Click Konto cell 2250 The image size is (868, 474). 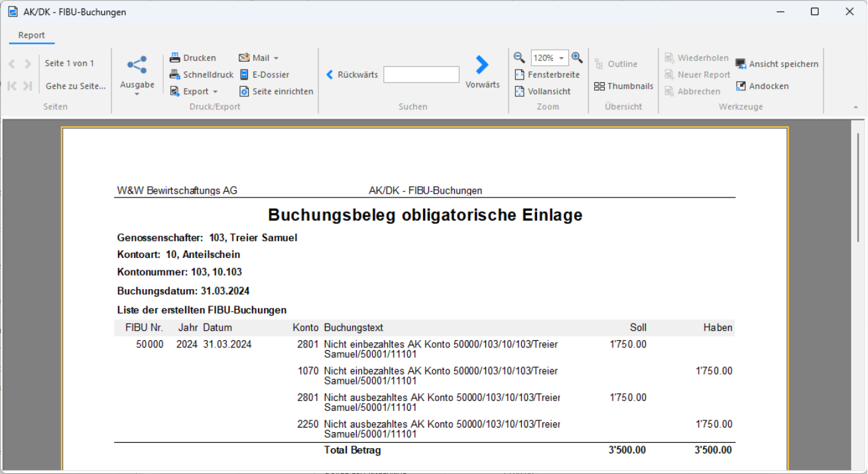point(308,424)
